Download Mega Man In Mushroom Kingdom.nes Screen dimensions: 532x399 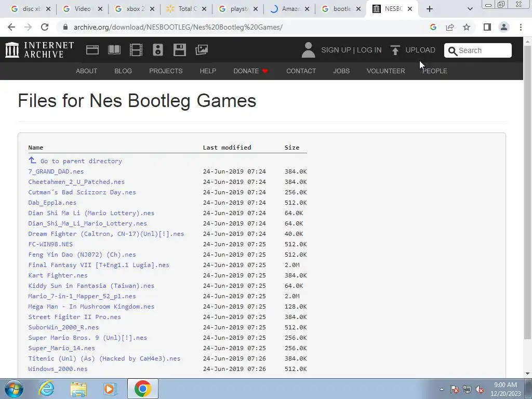91,307
